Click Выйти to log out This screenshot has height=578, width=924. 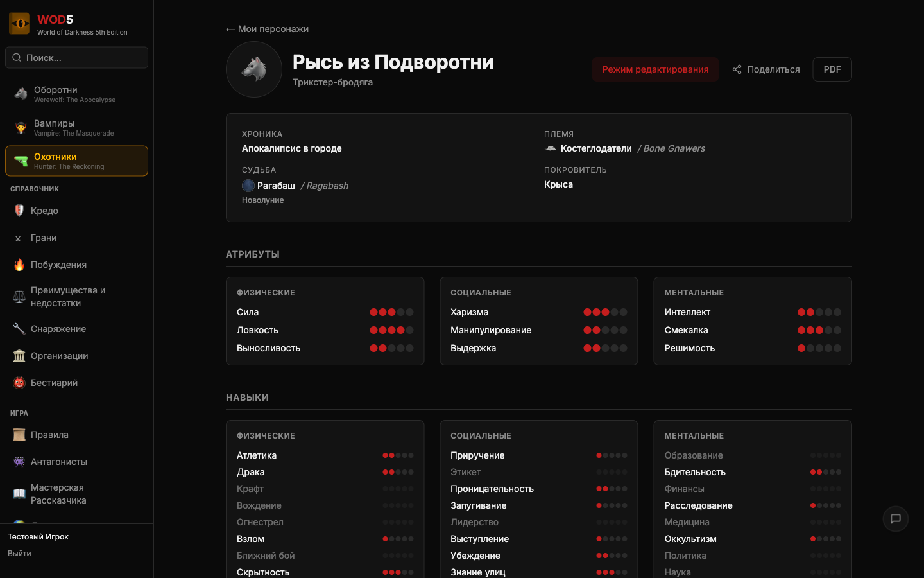click(19, 554)
